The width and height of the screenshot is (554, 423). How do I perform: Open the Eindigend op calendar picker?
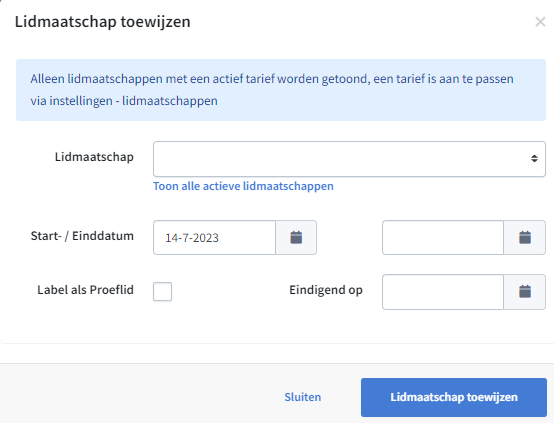tap(525, 292)
